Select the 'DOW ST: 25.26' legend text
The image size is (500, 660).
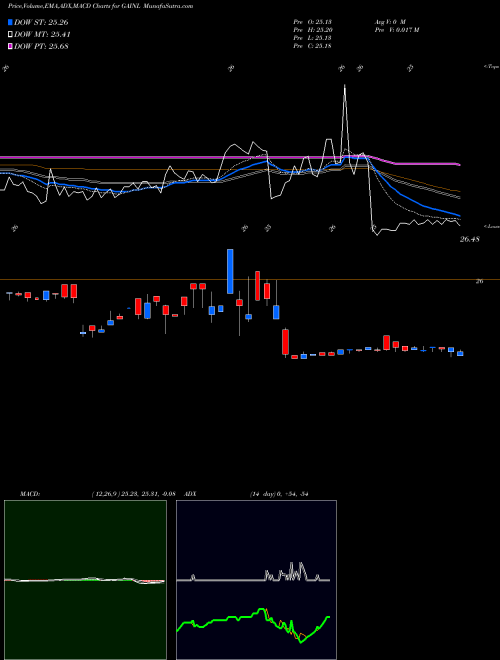click(41, 22)
